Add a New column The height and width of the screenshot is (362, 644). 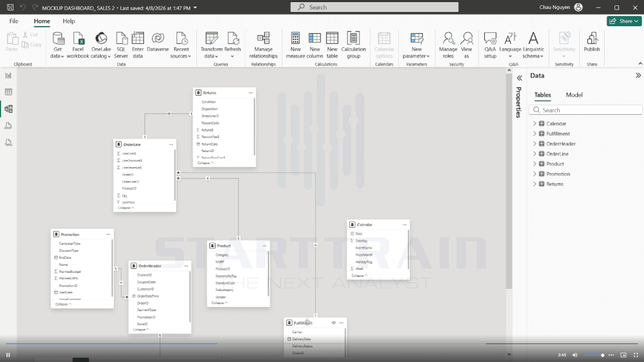(x=314, y=45)
